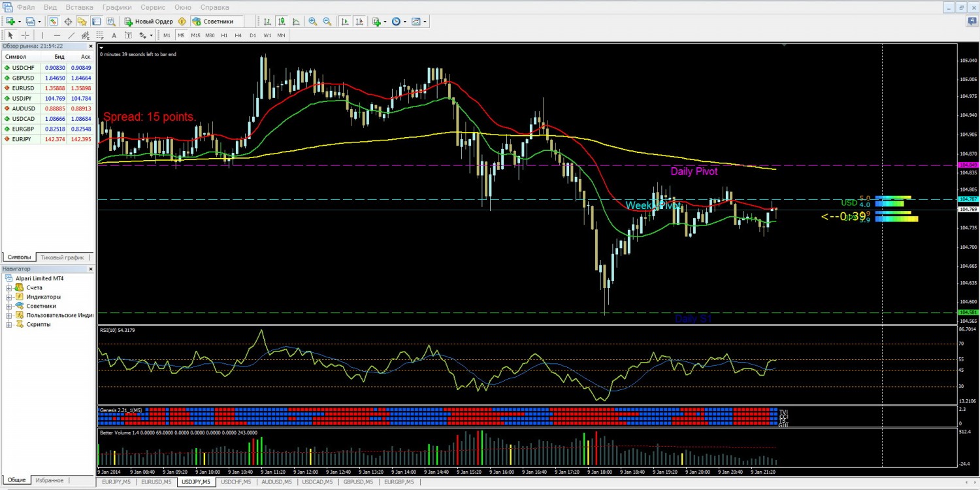
Task: Toggle Советники auto trading button
Action: pos(217,22)
